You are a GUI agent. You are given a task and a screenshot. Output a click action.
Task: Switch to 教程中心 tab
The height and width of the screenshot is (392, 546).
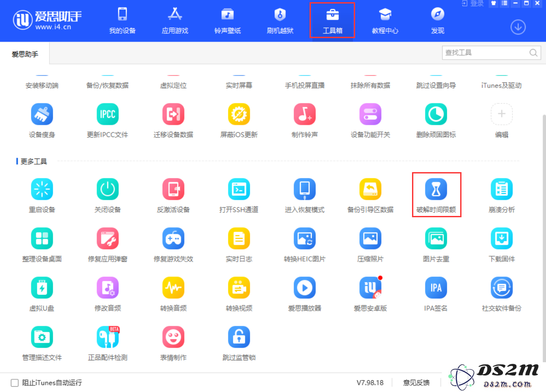point(385,21)
